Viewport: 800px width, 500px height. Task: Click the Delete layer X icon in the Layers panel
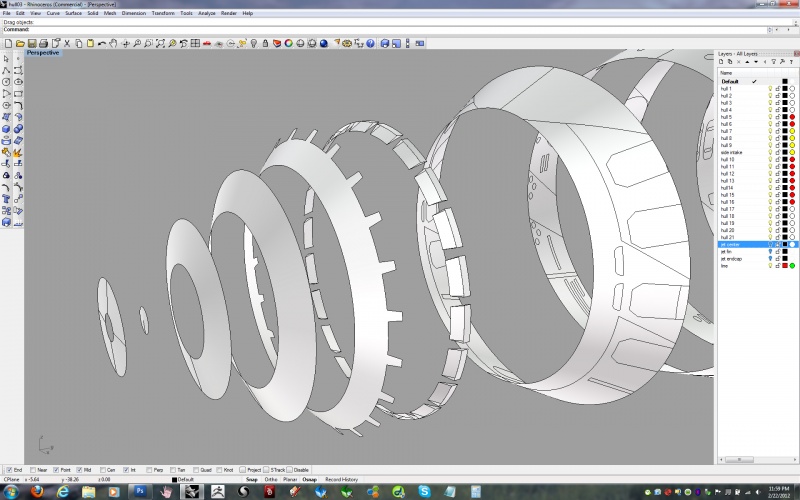738,62
